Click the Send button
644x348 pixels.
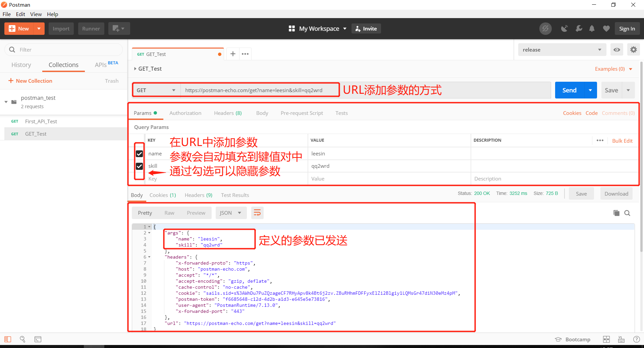tap(570, 90)
